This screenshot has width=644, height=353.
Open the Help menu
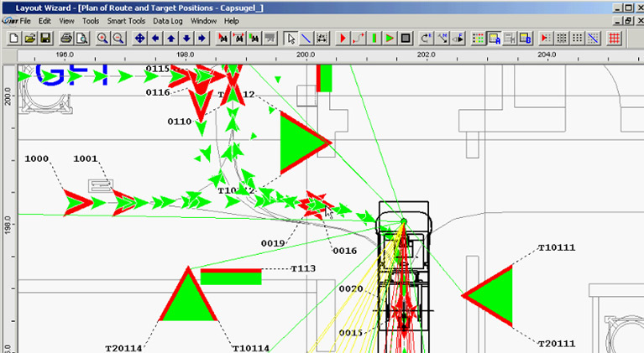click(232, 20)
